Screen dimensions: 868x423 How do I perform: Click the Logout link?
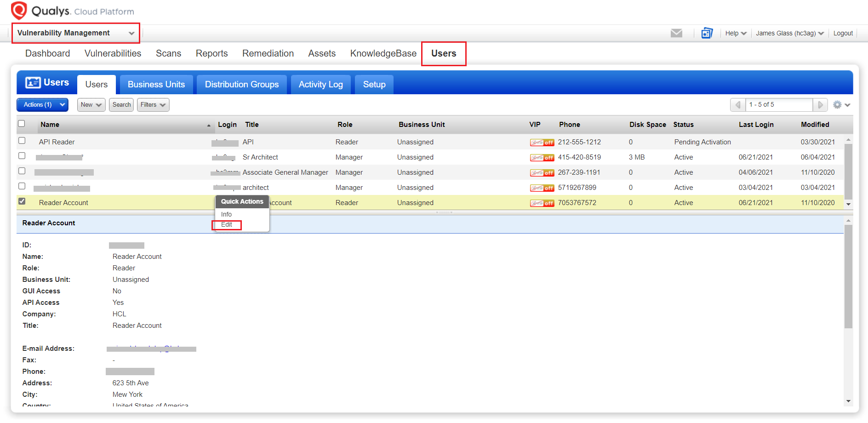843,33
